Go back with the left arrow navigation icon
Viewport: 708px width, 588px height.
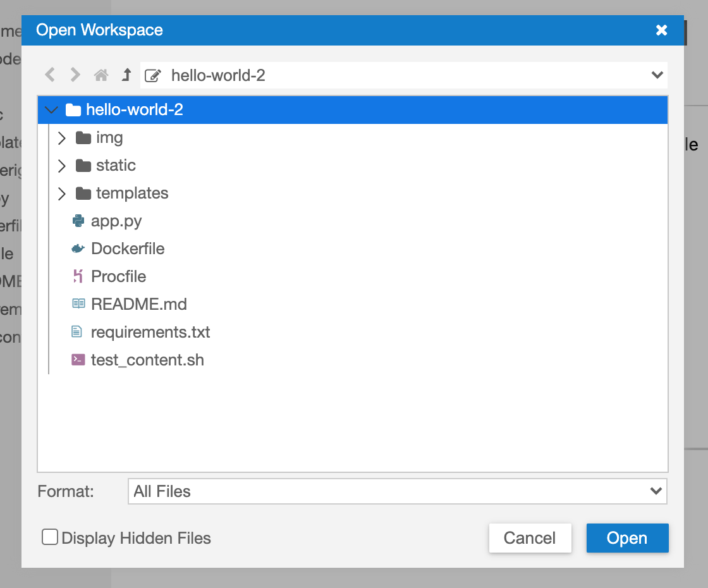pos(50,75)
